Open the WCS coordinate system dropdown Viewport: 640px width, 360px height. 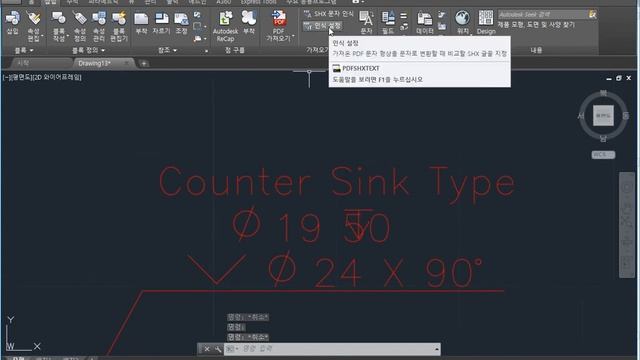click(603, 155)
